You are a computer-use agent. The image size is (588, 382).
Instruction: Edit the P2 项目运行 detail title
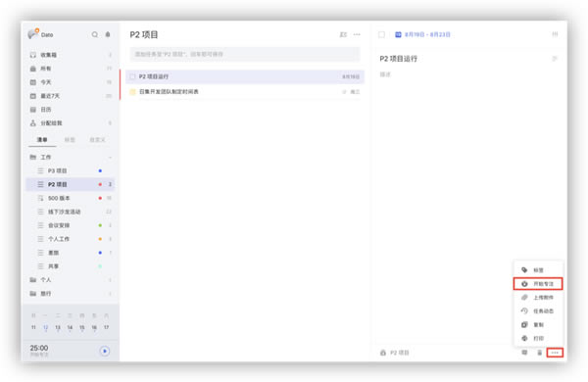pyautogui.click(x=398, y=59)
